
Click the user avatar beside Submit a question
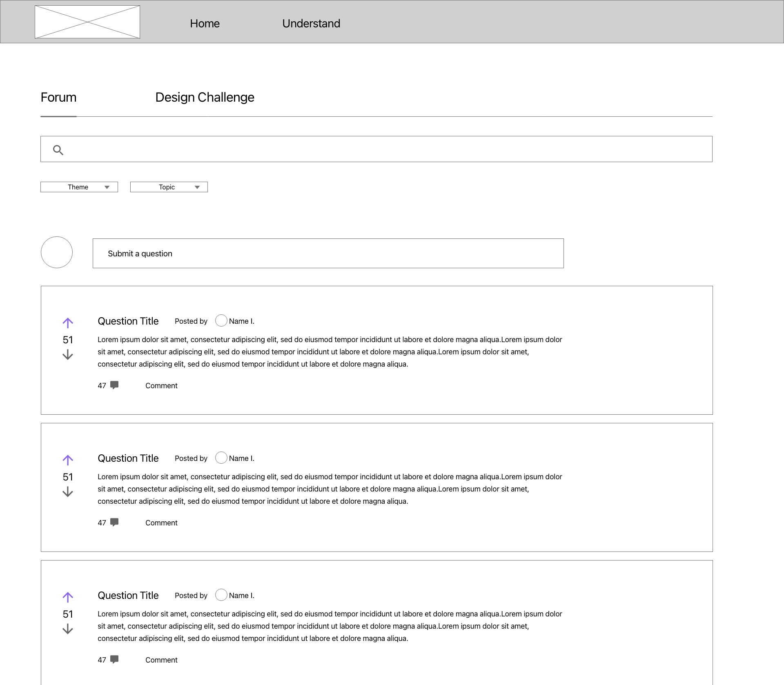pyautogui.click(x=57, y=252)
